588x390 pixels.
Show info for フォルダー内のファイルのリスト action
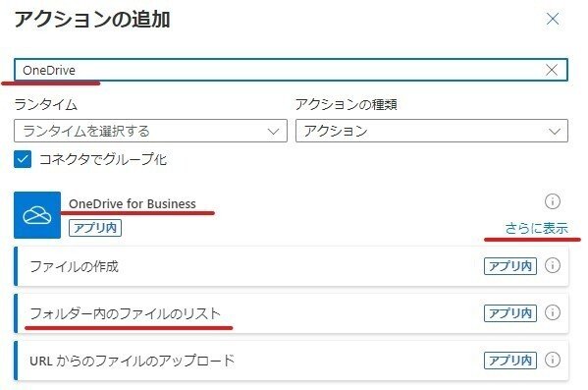pos(553,312)
